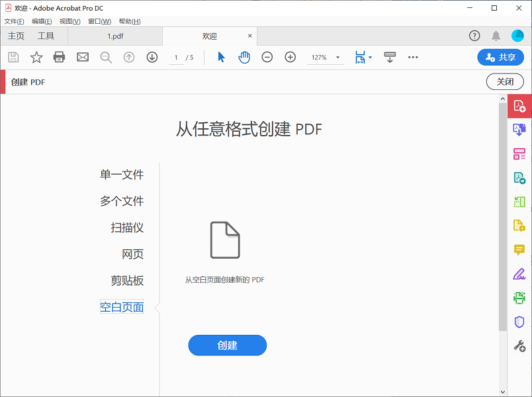Open the 编辑 menu
Viewport: 532px width, 397px height.
tap(42, 21)
